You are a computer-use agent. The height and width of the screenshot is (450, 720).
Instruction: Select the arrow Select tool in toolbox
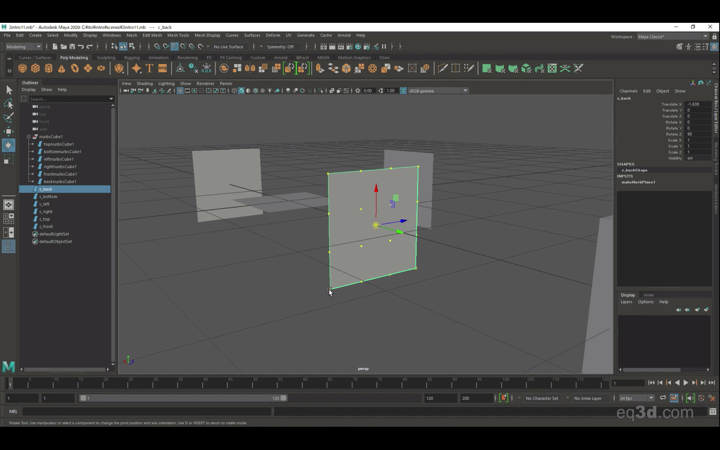pyautogui.click(x=9, y=90)
